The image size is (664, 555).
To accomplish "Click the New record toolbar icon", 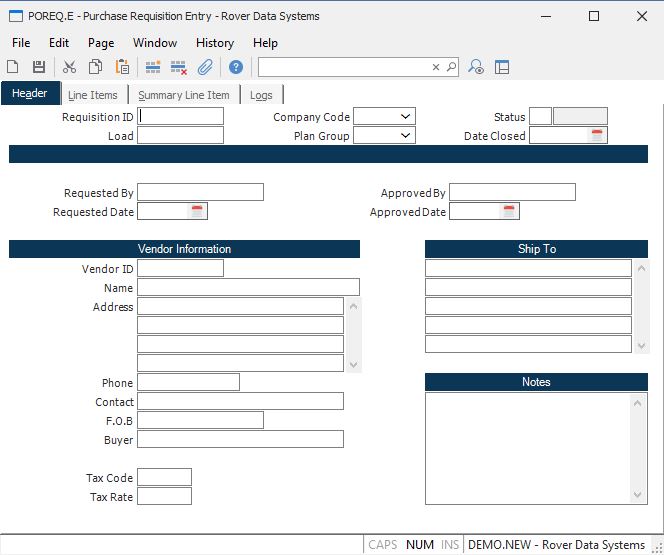I will click(x=13, y=67).
